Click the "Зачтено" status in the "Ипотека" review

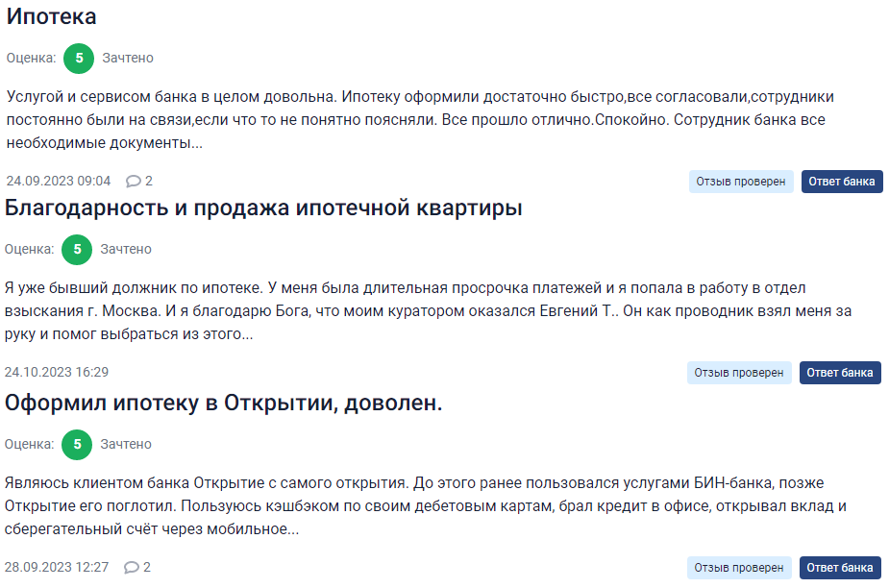pyautogui.click(x=128, y=58)
